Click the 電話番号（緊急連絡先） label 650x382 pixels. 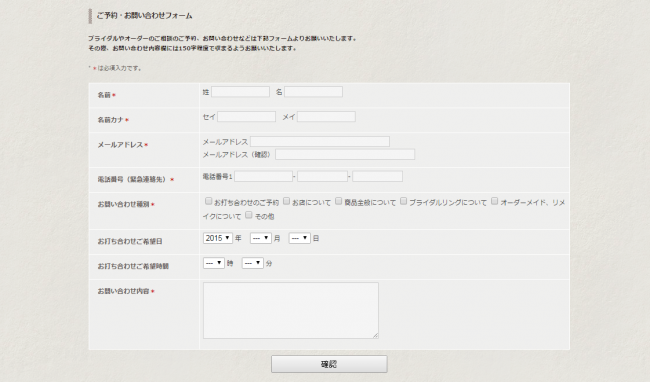pos(132,179)
